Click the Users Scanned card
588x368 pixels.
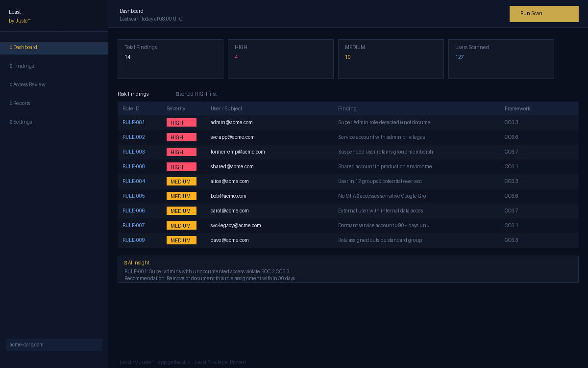501,59
